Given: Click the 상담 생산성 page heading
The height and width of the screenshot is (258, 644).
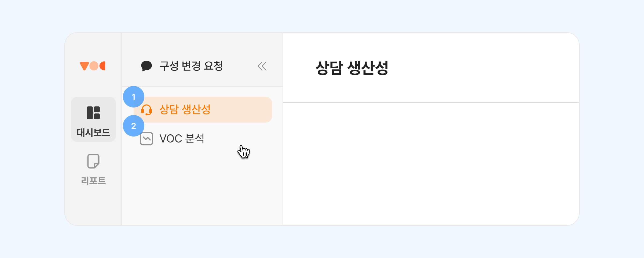Looking at the screenshot, I should click(352, 68).
